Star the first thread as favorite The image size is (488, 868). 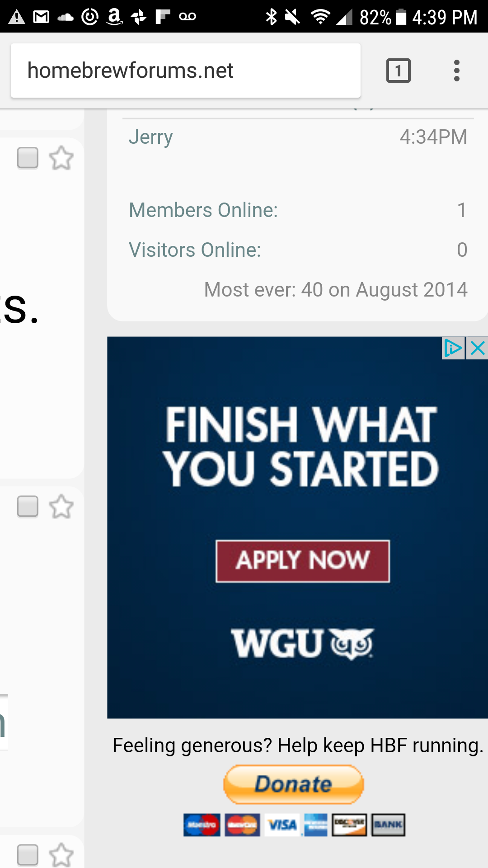point(61,158)
